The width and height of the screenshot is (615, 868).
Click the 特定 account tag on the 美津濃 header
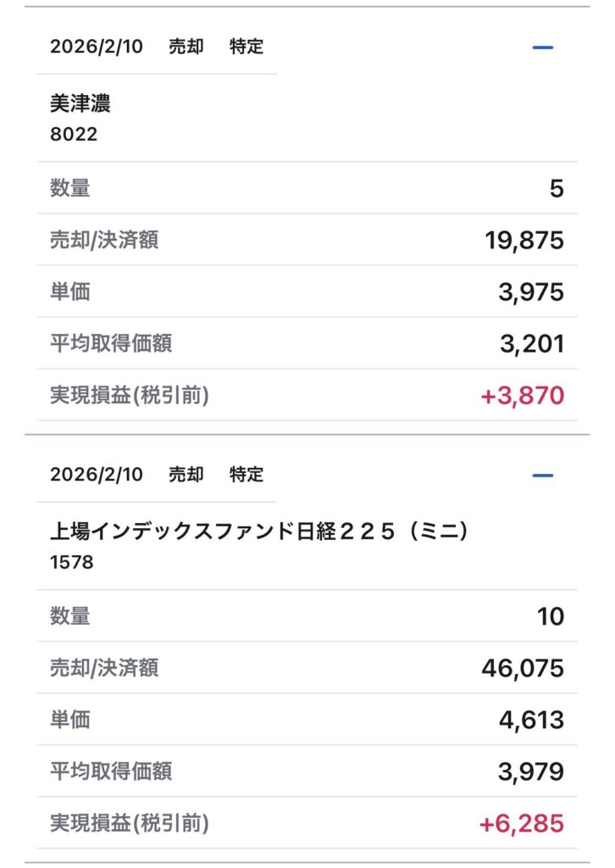[247, 47]
